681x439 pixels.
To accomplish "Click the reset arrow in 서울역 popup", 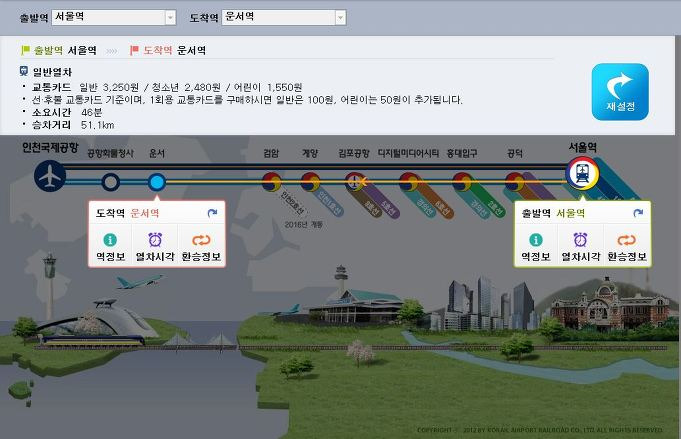I will pos(638,213).
